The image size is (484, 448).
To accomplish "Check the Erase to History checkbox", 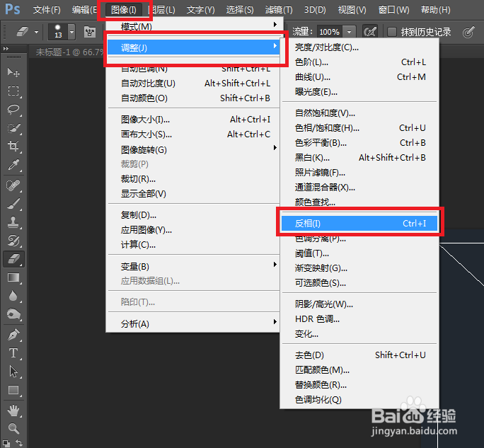I will point(392,31).
